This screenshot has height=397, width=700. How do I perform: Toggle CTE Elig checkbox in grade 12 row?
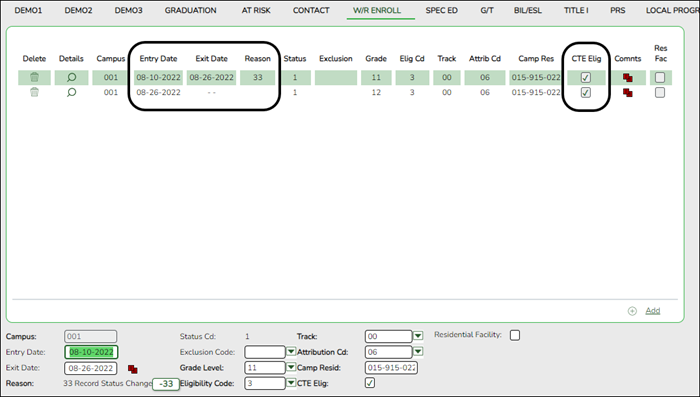point(586,92)
